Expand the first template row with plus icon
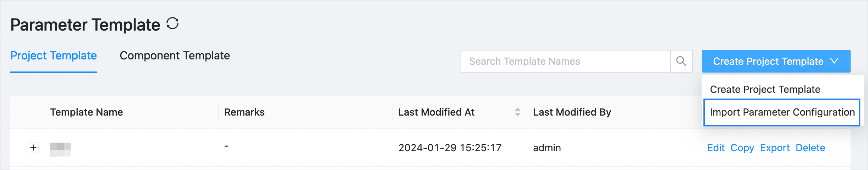Image resolution: width=868 pixels, height=170 pixels. point(33,148)
